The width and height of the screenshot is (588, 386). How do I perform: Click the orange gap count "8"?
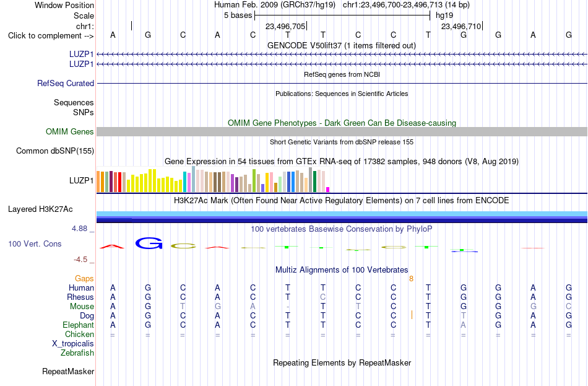coord(412,279)
